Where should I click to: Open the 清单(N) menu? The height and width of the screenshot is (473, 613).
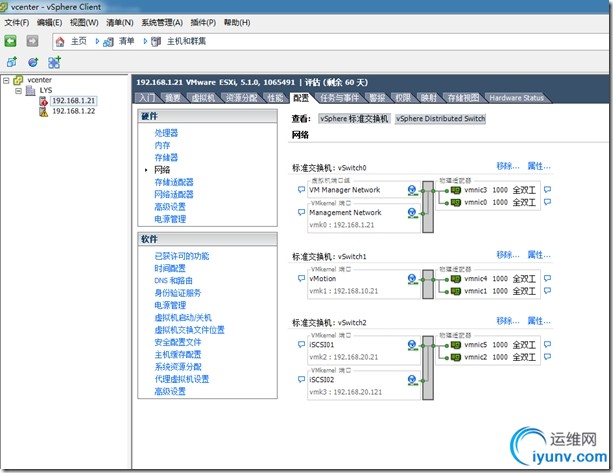[120, 23]
